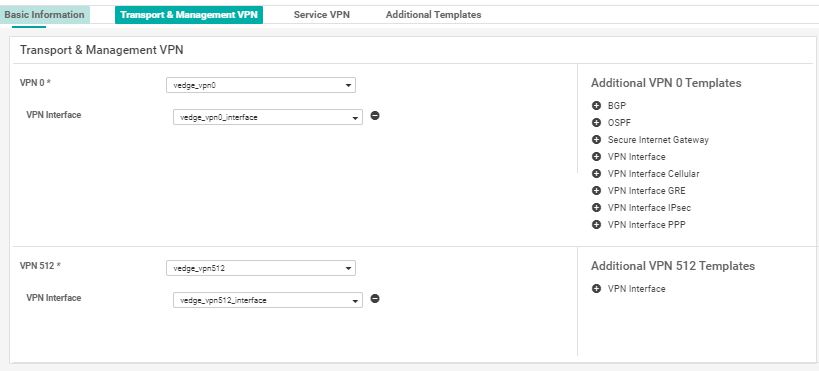Open the VPN 512 vedge_vpn512 dropdown
819x371 pixels.
click(261, 268)
